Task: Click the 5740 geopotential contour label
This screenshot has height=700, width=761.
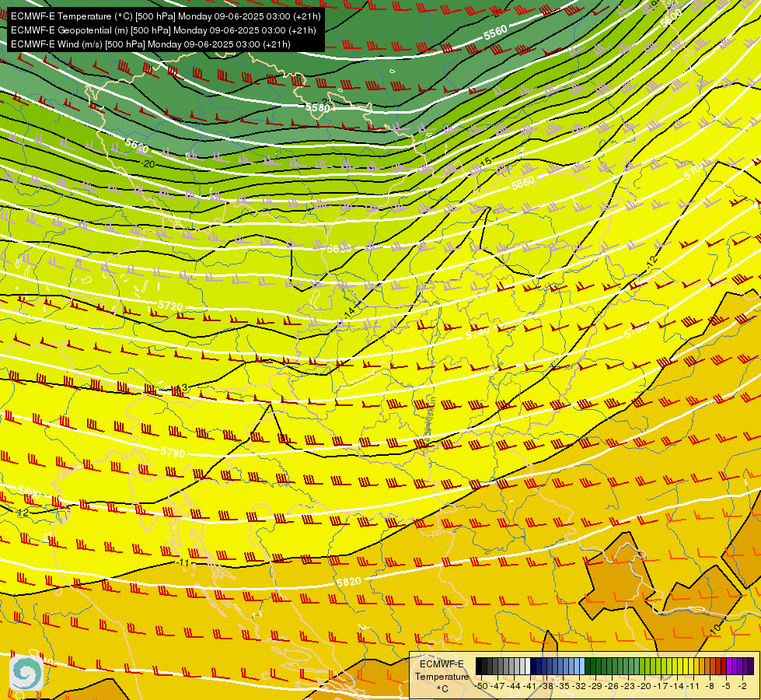Action: click(477, 333)
